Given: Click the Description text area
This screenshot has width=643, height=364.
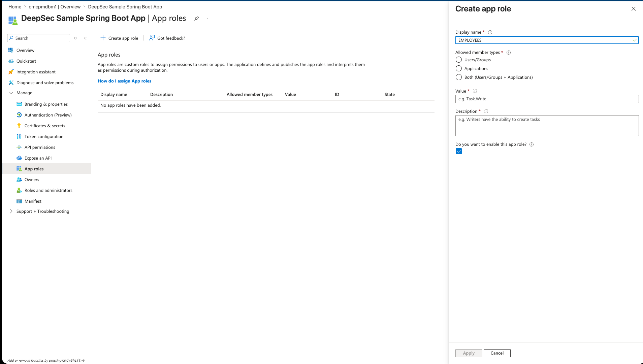Looking at the screenshot, I should point(547,126).
